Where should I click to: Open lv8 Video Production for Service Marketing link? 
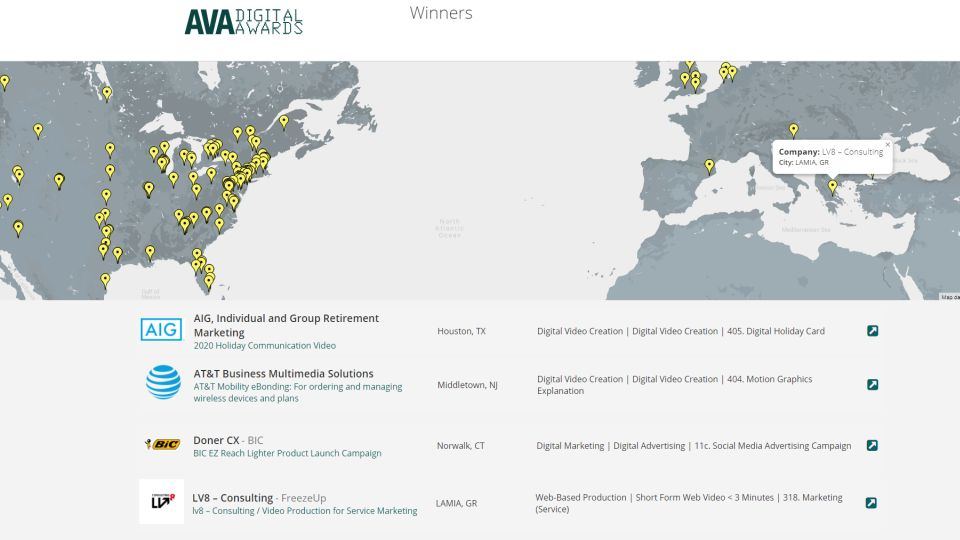[x=304, y=511]
